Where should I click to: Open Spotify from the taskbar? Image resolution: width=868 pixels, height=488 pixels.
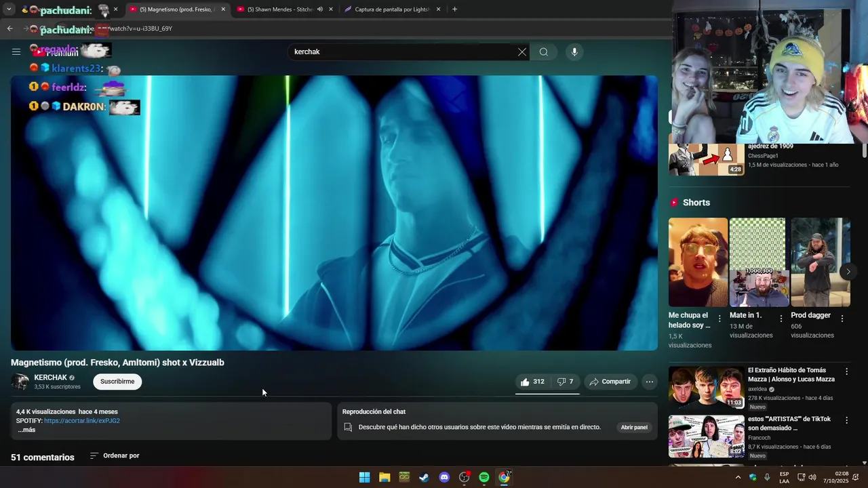pos(484,477)
